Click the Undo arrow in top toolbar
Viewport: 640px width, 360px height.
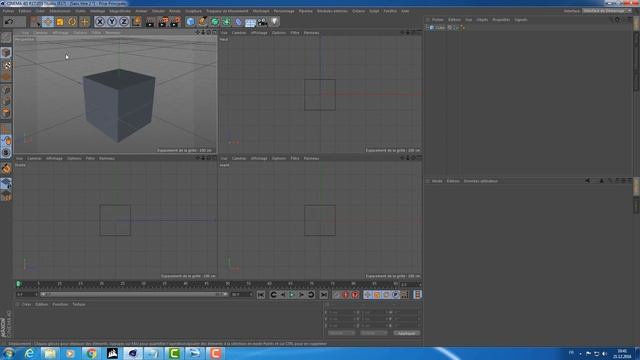[x=9, y=22]
